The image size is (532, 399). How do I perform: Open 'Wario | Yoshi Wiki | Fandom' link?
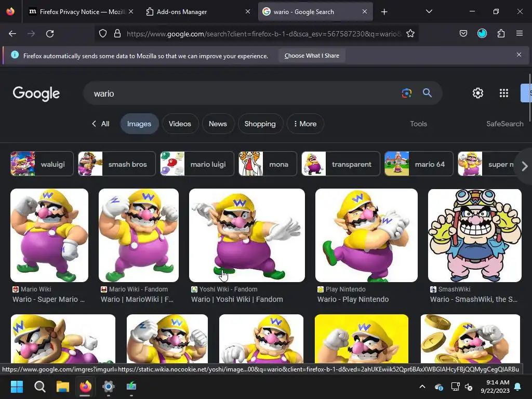pyautogui.click(x=237, y=299)
